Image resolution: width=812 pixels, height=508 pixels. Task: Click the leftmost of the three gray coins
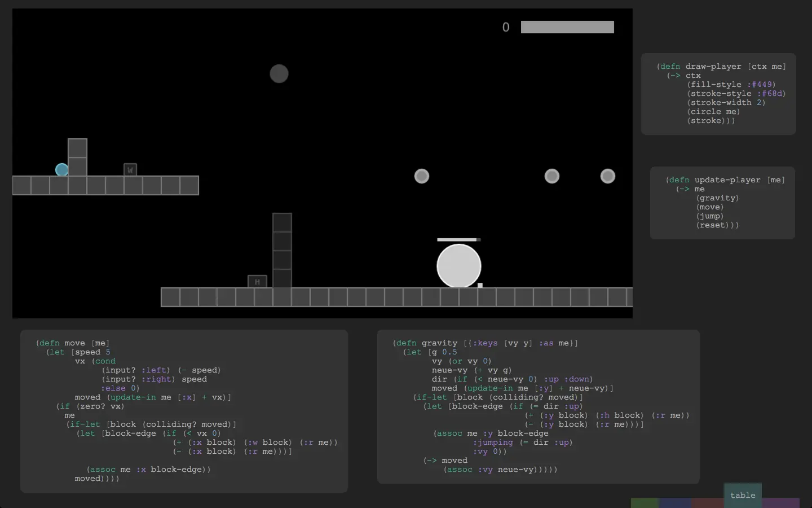422,176
